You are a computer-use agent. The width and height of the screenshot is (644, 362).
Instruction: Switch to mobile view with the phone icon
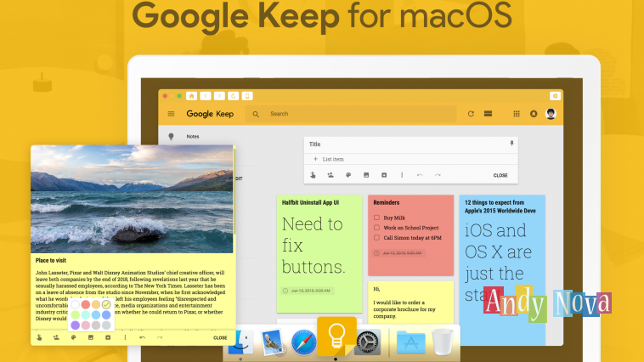tap(247, 96)
